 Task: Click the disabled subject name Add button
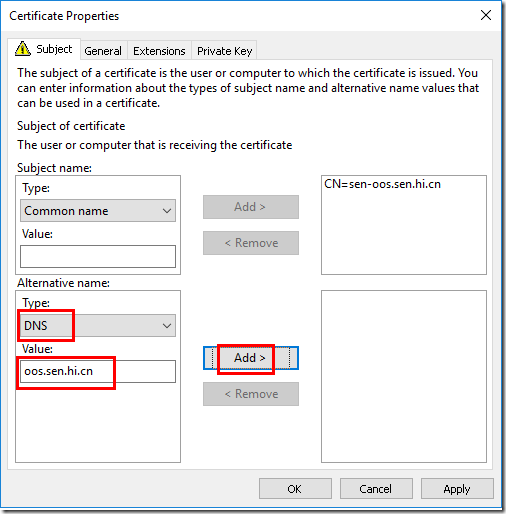[251, 207]
